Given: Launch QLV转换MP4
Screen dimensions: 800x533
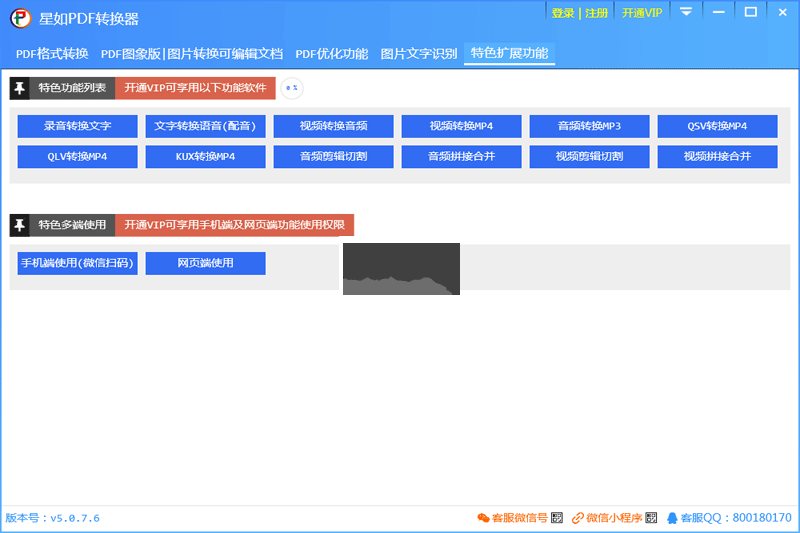Looking at the screenshot, I should 78,157.
